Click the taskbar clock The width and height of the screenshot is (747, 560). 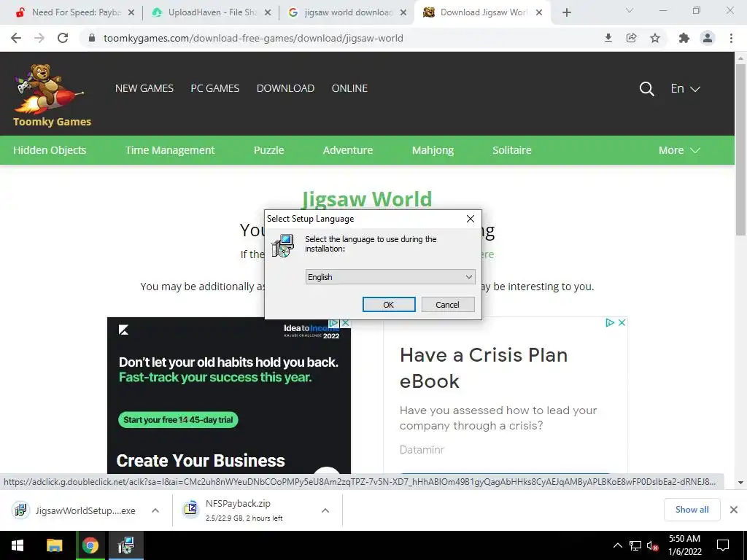(684, 545)
